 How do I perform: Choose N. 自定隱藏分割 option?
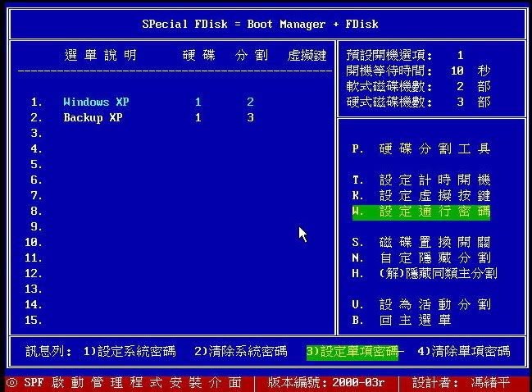(x=421, y=258)
